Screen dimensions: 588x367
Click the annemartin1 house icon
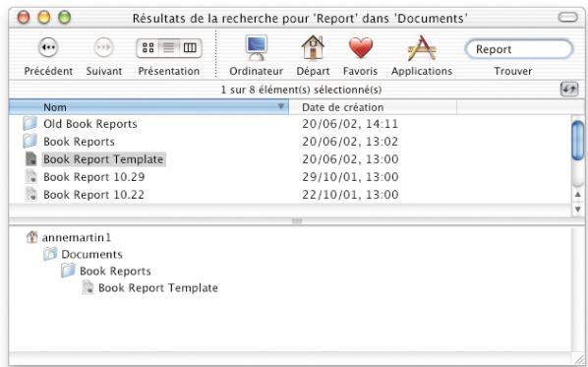click(x=32, y=237)
